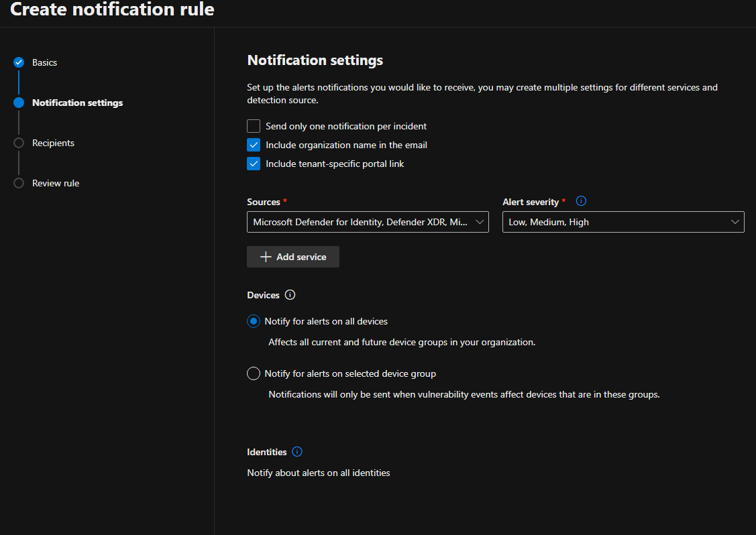Viewport: 756px width, 535px height.
Task: Select Notify for alerts on all devices
Action: pyautogui.click(x=254, y=321)
